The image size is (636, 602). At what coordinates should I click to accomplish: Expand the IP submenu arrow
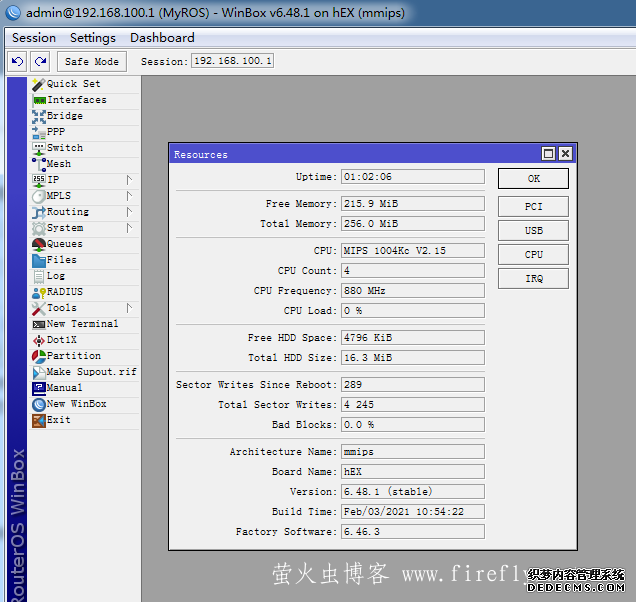coord(129,180)
